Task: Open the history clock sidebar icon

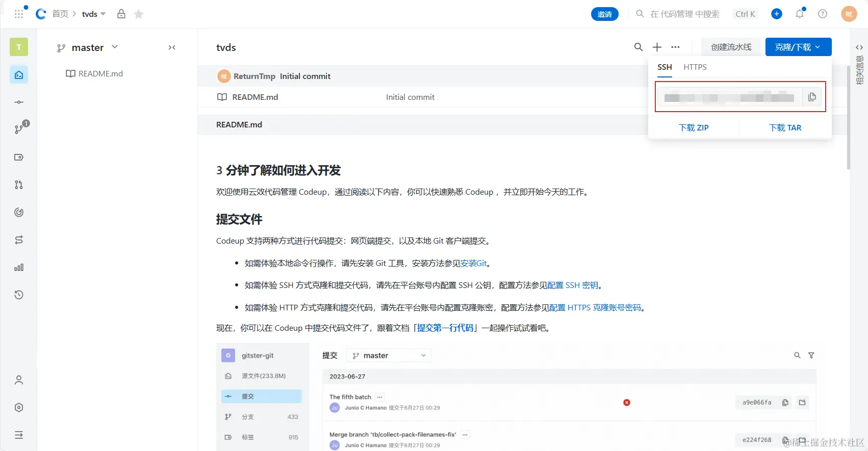Action: pyautogui.click(x=19, y=295)
